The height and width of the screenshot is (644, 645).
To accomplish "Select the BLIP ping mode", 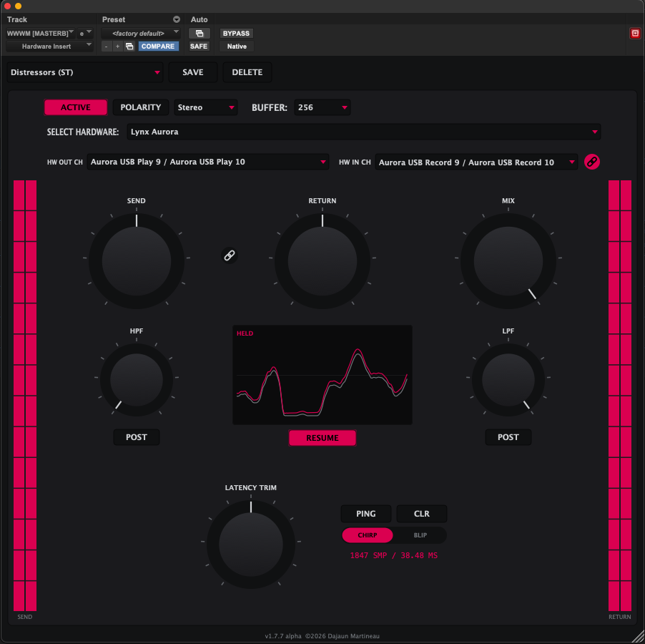I will click(420, 535).
